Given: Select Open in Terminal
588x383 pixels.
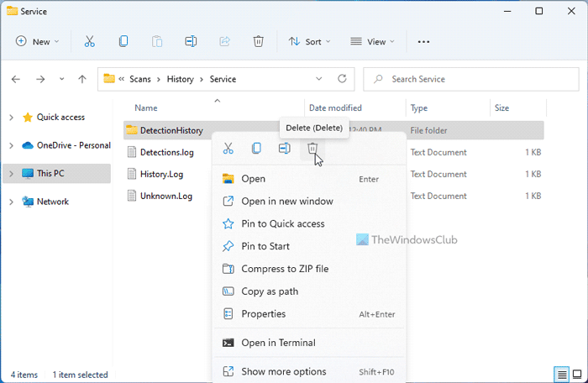Looking at the screenshot, I should pos(309,343).
